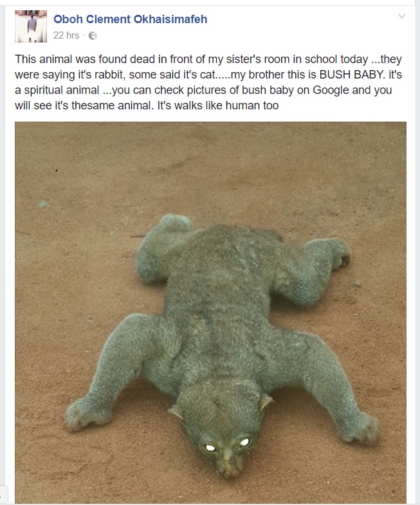The width and height of the screenshot is (420, 505).
Task: Click the animal's ear beside right shoulder
Action: pyautogui.click(x=266, y=402)
